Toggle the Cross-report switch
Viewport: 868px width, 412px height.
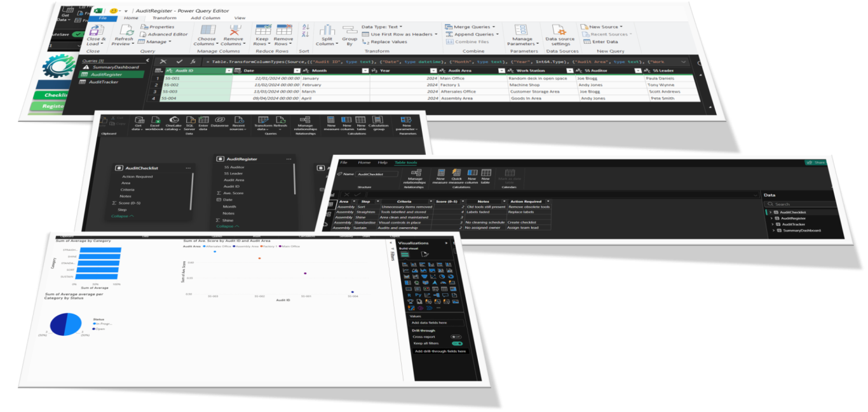pyautogui.click(x=455, y=336)
